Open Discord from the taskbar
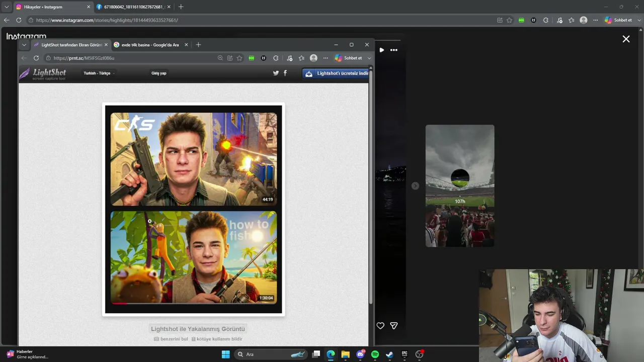This screenshot has height=362, width=644. coord(360,354)
